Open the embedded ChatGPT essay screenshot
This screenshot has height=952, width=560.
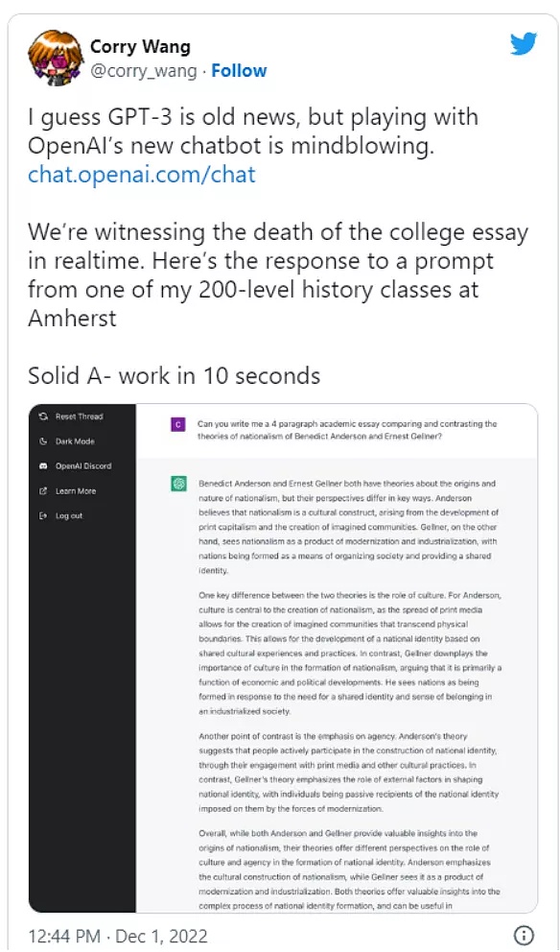(x=283, y=658)
